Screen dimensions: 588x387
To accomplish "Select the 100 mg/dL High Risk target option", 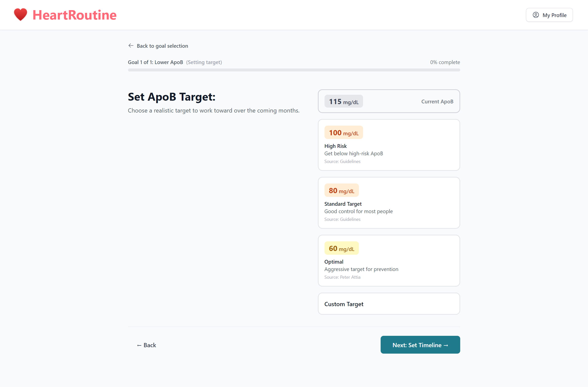I will click(389, 145).
